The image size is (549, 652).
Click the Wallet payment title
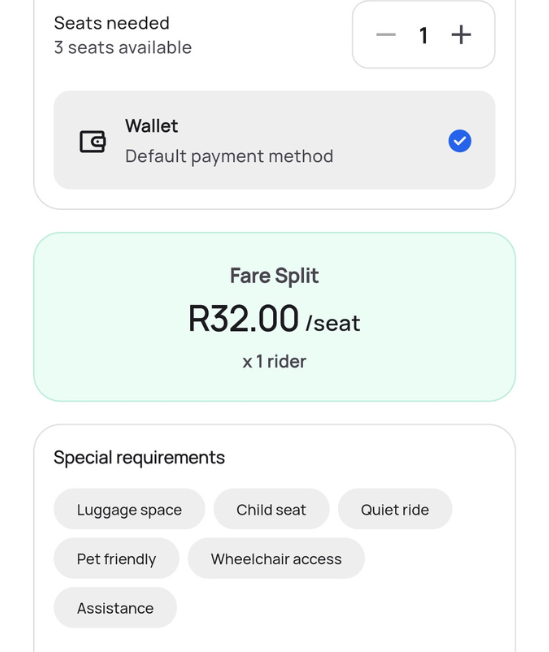151,126
